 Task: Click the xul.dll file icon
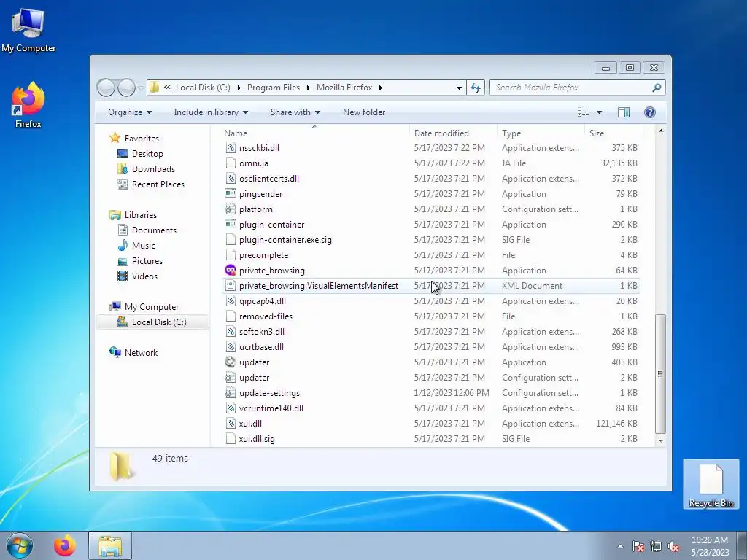tap(231, 424)
